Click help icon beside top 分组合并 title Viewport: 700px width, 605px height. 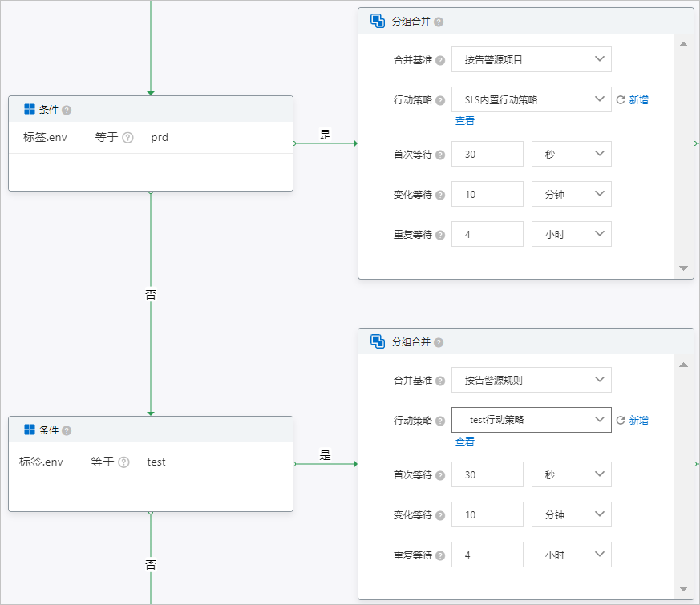439,22
